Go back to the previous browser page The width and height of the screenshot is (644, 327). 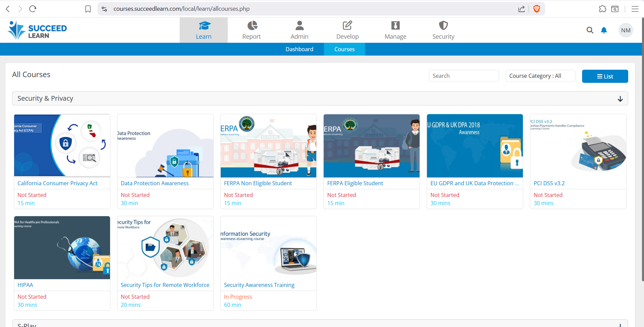8,9
